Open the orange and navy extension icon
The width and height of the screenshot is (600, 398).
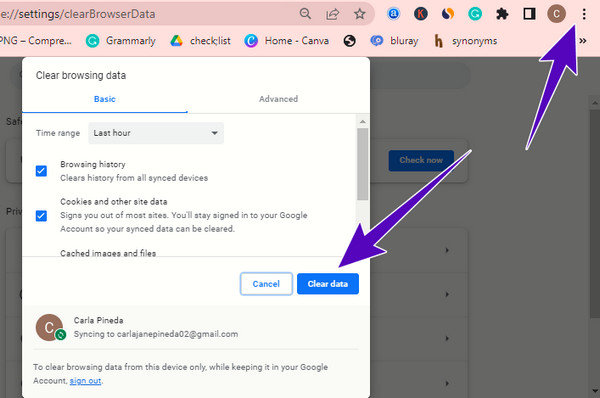(448, 14)
